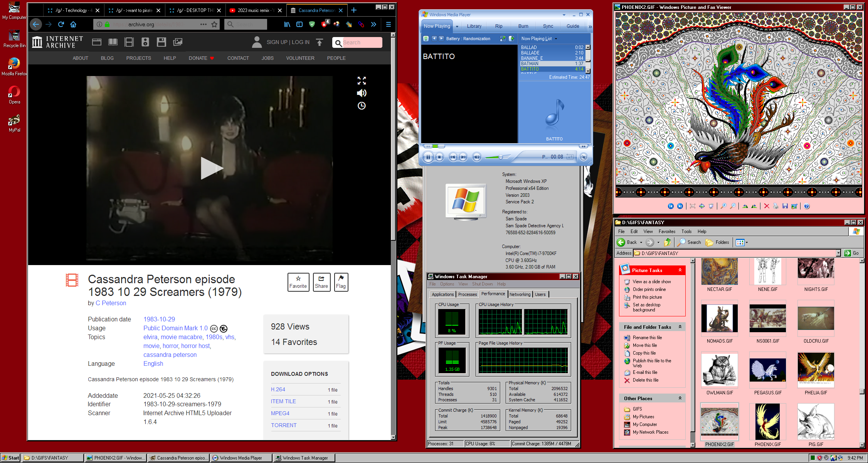The height and width of the screenshot is (463, 868).
Task: Open the Library tab in Media Player
Action: (x=474, y=26)
